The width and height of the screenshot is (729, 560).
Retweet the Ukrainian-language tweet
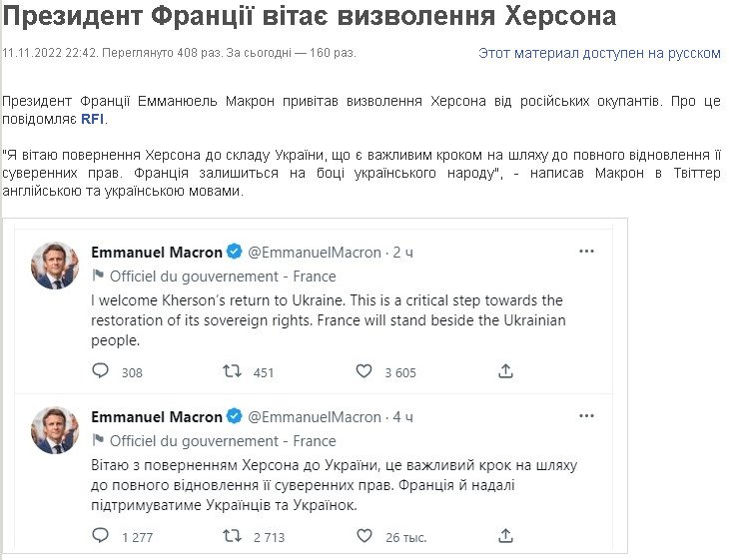232,536
